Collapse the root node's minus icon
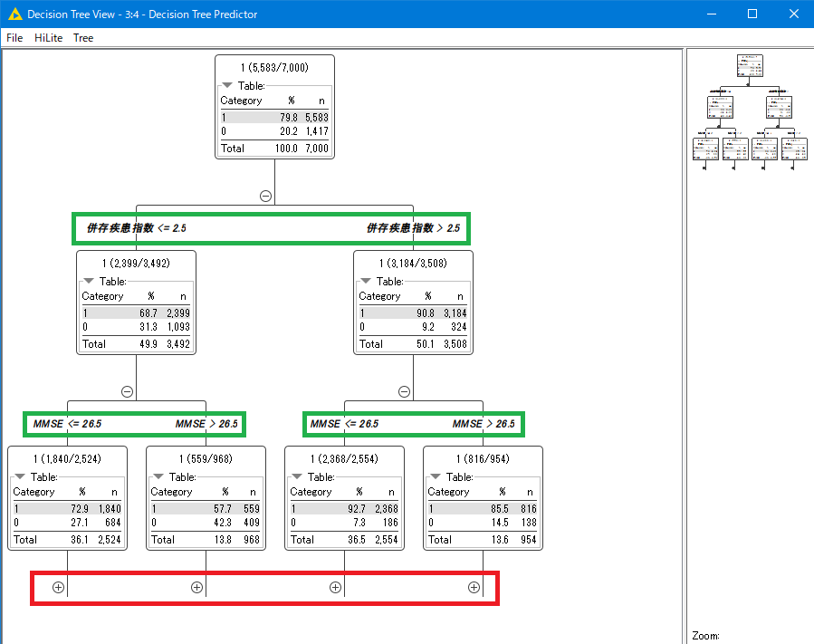814x644 pixels. click(x=265, y=196)
